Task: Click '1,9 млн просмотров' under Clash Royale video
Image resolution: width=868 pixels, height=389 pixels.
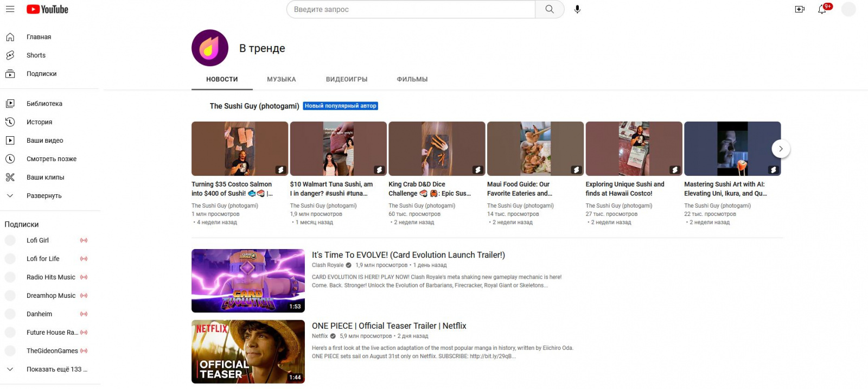Action: coord(381,265)
